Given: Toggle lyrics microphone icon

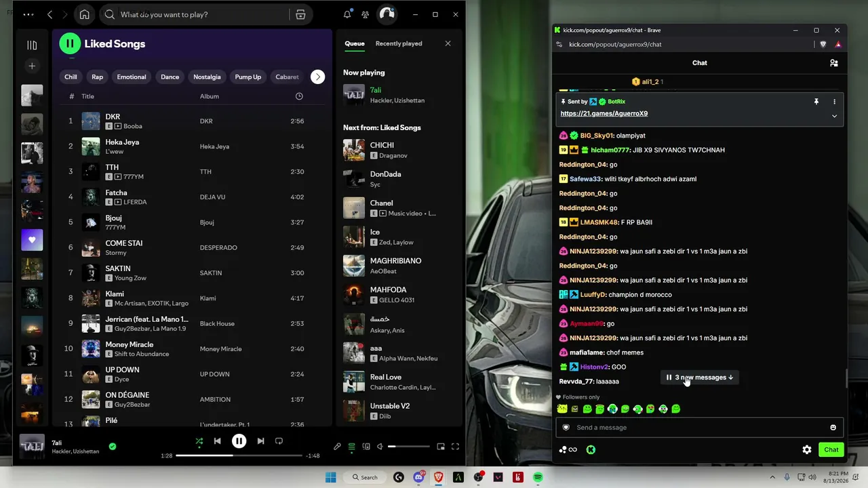Looking at the screenshot, I should (x=337, y=447).
